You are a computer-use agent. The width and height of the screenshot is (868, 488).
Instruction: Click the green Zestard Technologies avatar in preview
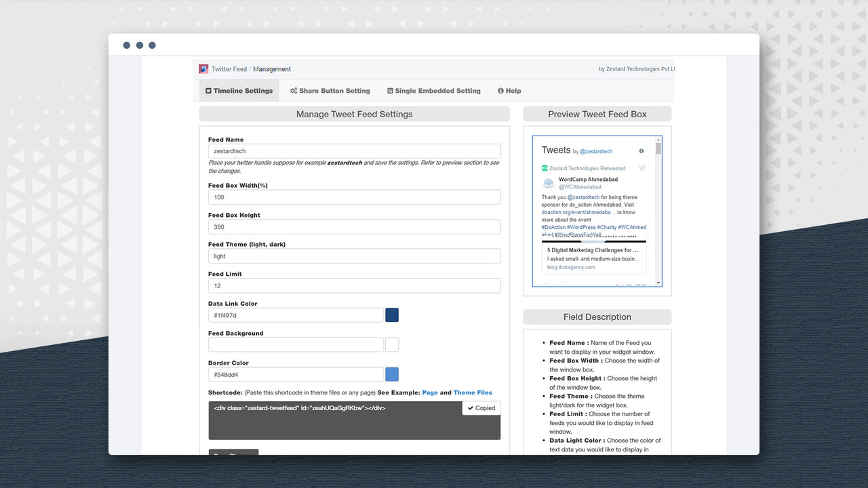545,168
